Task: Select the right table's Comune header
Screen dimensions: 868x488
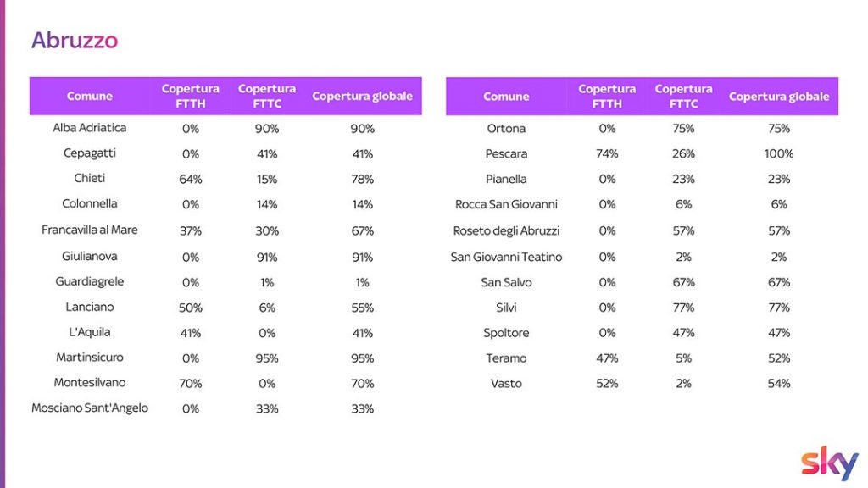Action: 506,97
